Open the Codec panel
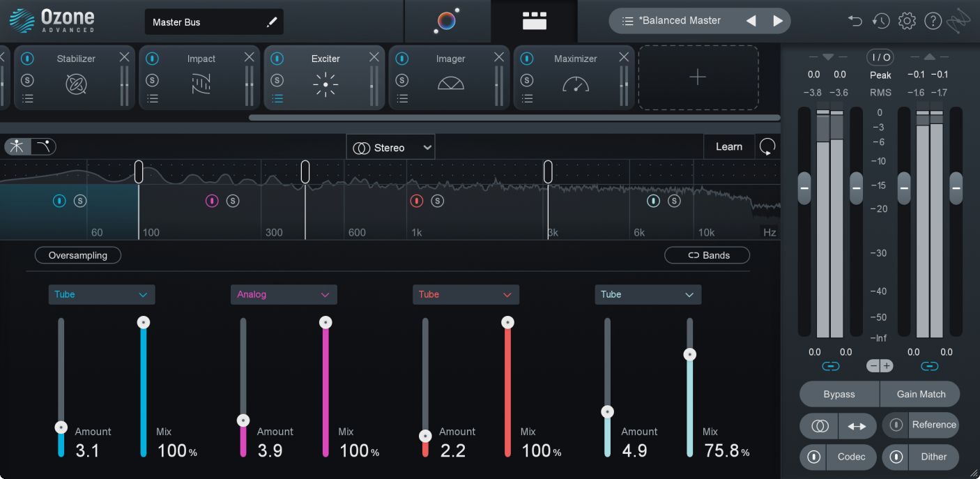 tap(851, 457)
